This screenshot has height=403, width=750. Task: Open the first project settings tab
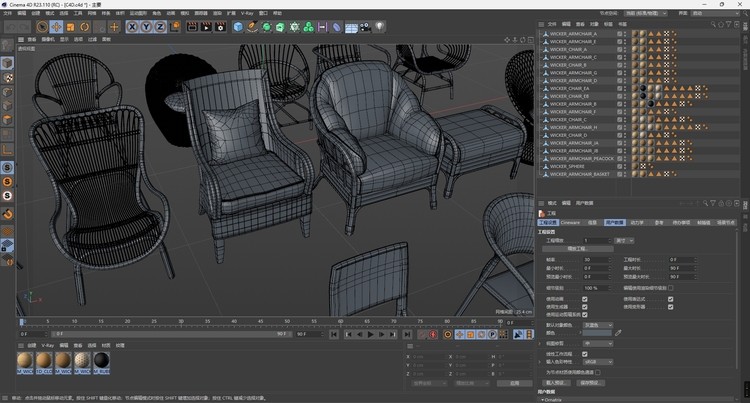pyautogui.click(x=548, y=222)
